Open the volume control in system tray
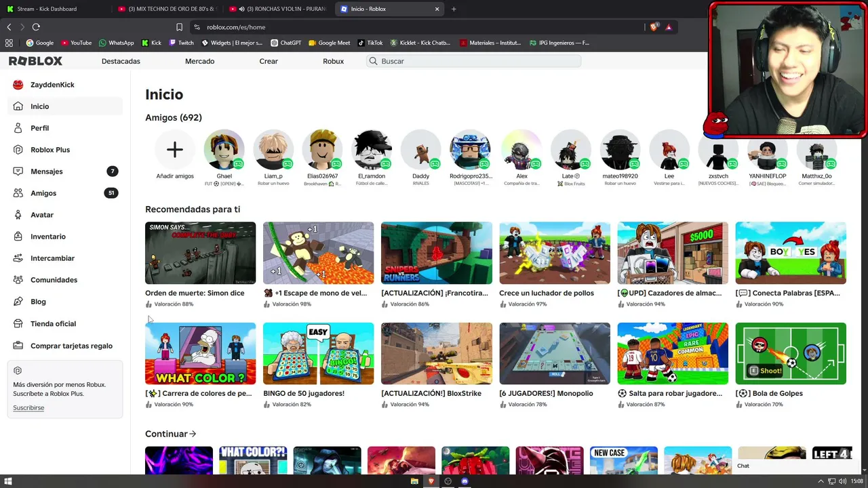 coord(842,481)
